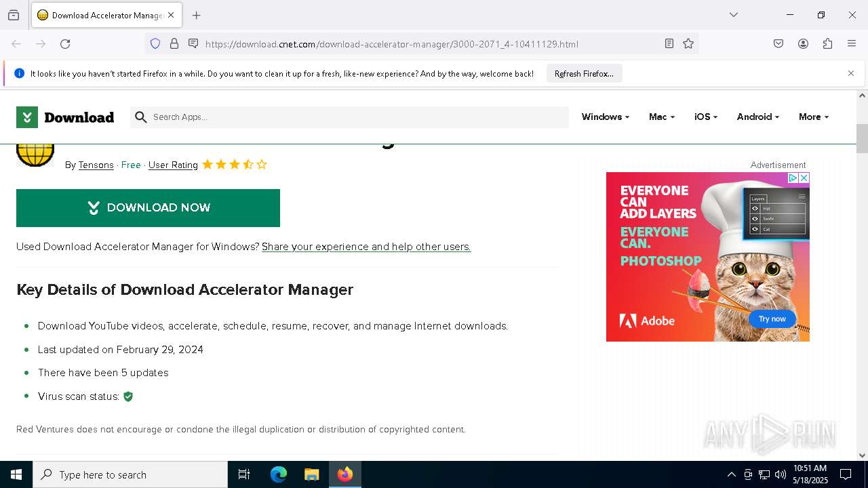Open Task View on taskbar
Screen dimensions: 868x488
pos(244,474)
